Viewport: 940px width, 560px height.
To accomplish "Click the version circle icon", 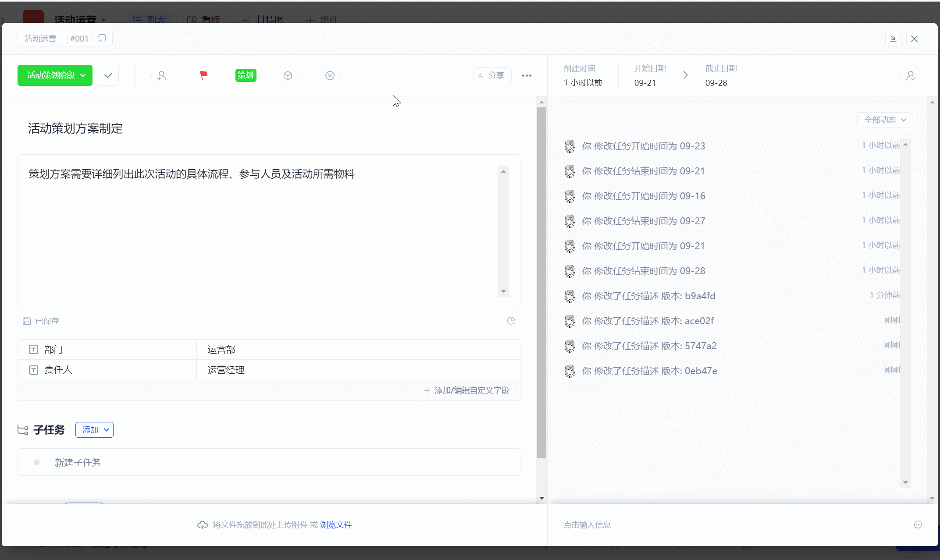I will click(x=330, y=75).
